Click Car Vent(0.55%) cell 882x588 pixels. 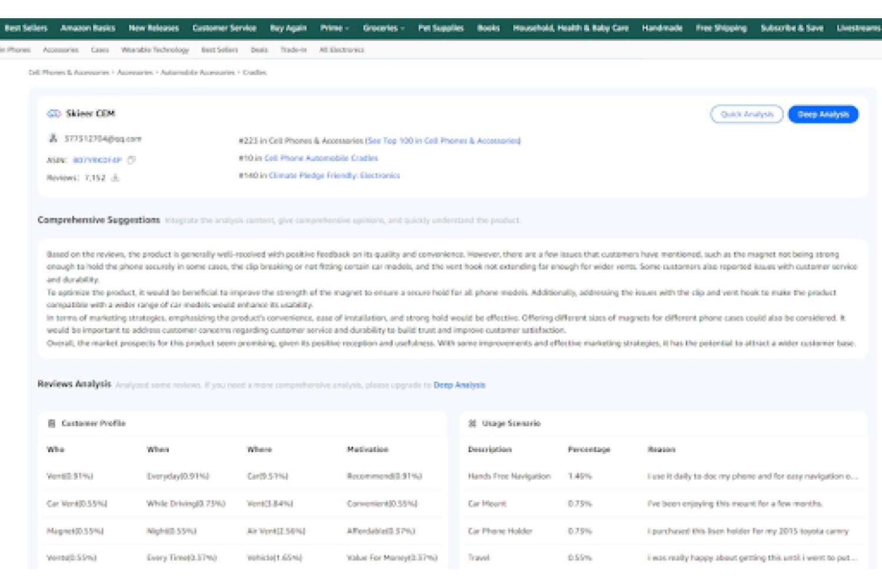[76, 504]
